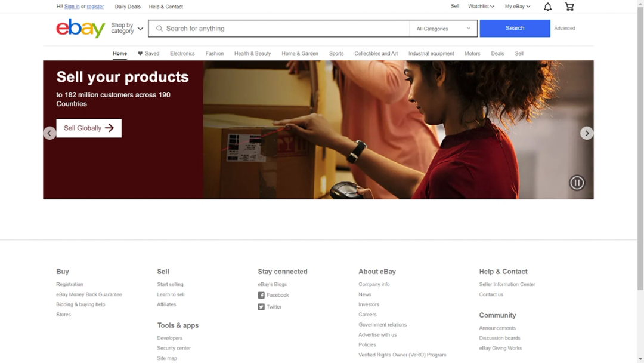Image resolution: width=644 pixels, height=363 pixels.
Task: Open the Deals category
Action: [x=497, y=54]
